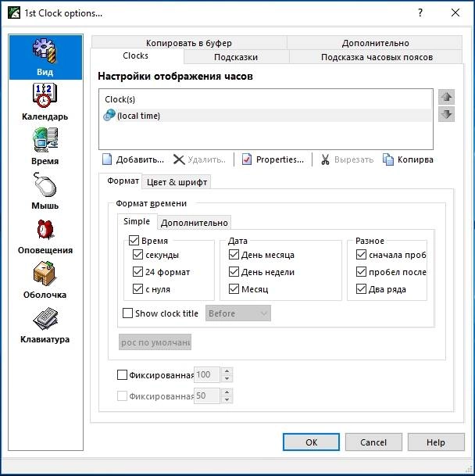Toggle the 24 формат checkbox
The image size is (475, 476).
pos(137,272)
